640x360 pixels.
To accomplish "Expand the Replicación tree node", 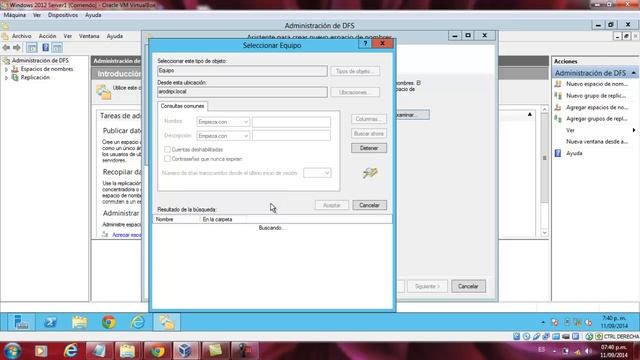I will pos(6,78).
